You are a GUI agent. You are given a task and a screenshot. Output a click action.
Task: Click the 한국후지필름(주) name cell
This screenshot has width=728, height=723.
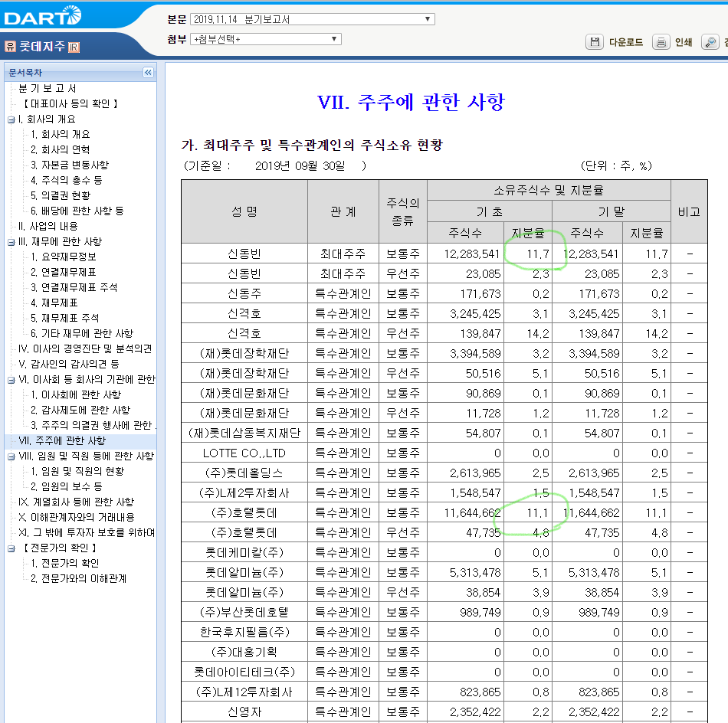tap(244, 633)
